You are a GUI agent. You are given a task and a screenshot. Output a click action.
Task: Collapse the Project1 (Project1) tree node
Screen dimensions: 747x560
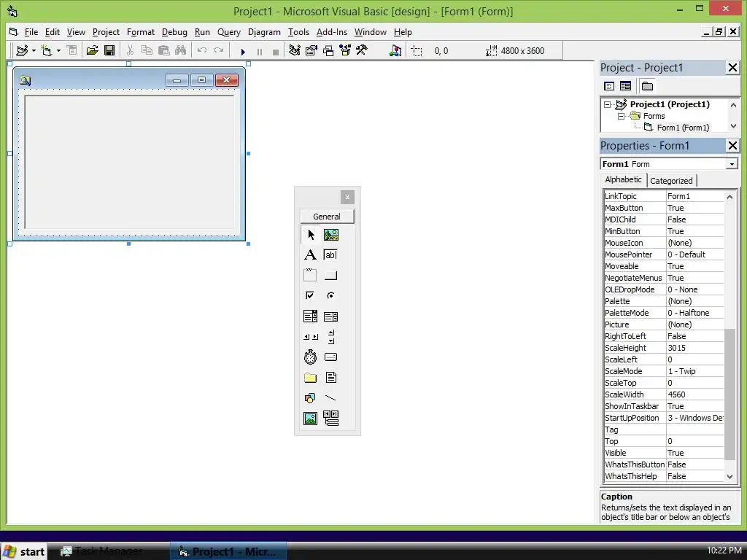click(608, 104)
